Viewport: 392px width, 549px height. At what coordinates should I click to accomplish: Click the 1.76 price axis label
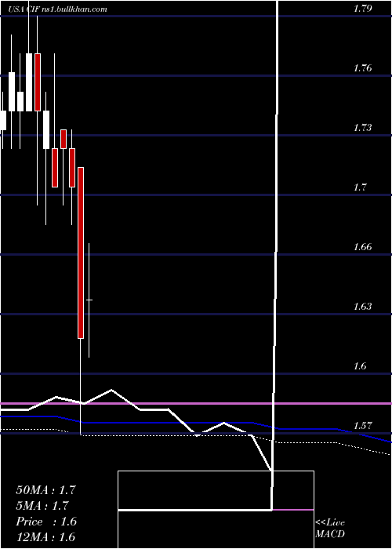[x=362, y=68]
